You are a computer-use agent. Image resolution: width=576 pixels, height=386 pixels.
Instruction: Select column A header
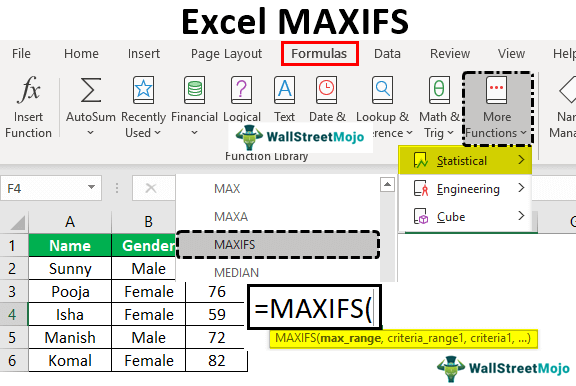pos(70,221)
